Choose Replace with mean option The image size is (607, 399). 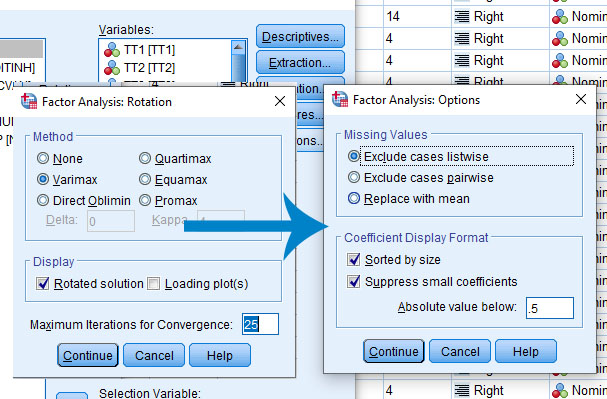point(353,198)
